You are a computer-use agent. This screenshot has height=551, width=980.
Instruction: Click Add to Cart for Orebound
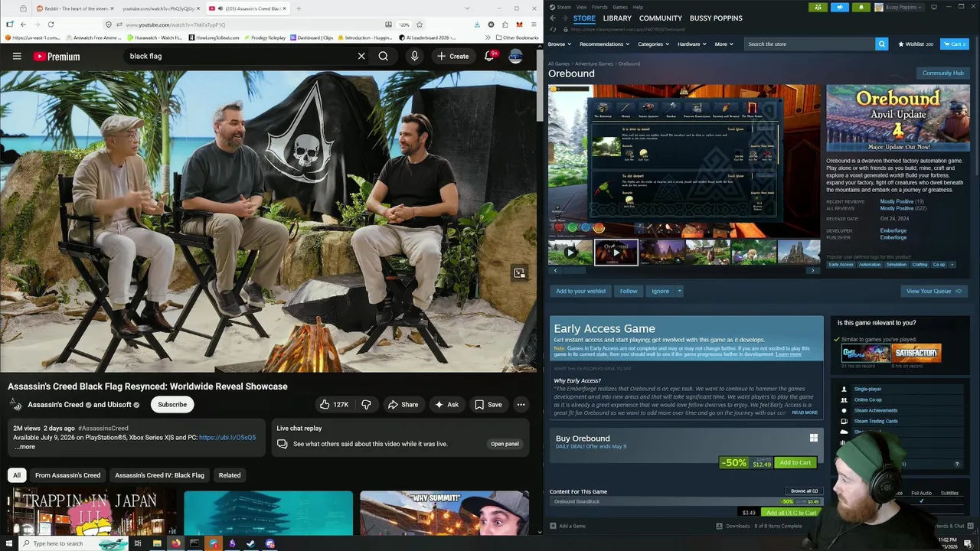tap(795, 462)
